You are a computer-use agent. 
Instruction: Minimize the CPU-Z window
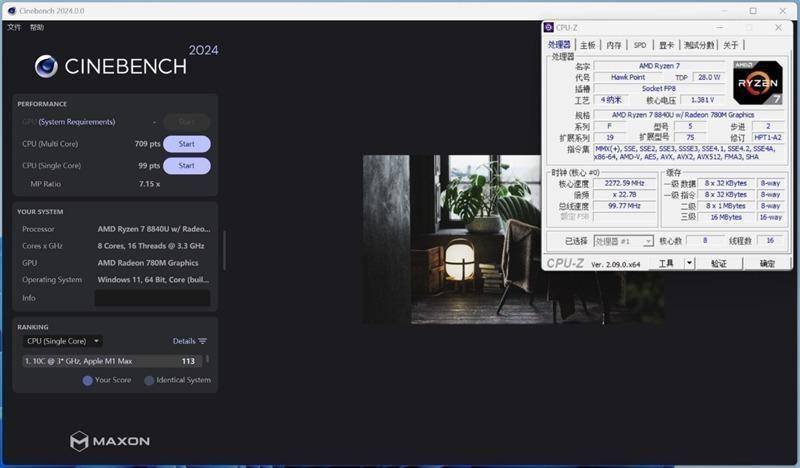(719, 28)
